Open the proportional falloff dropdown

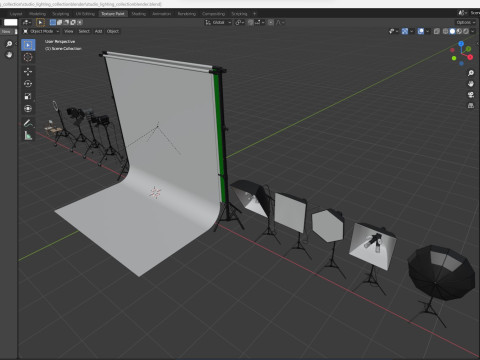point(280,22)
